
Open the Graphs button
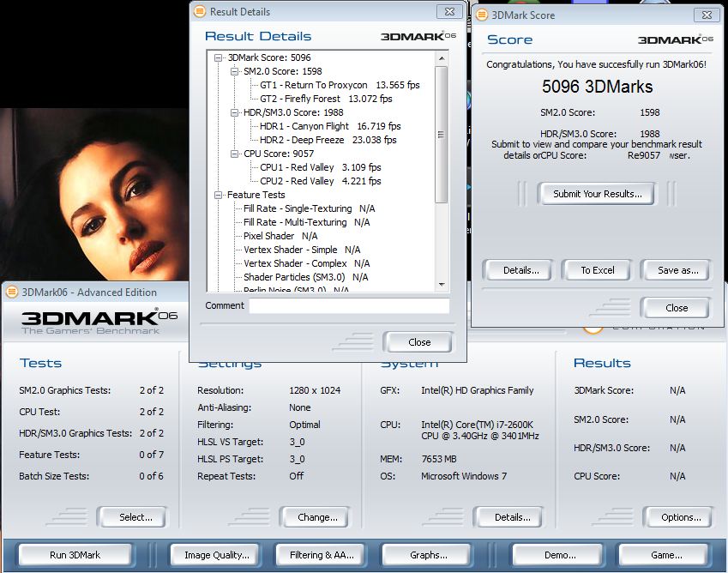[x=428, y=555]
